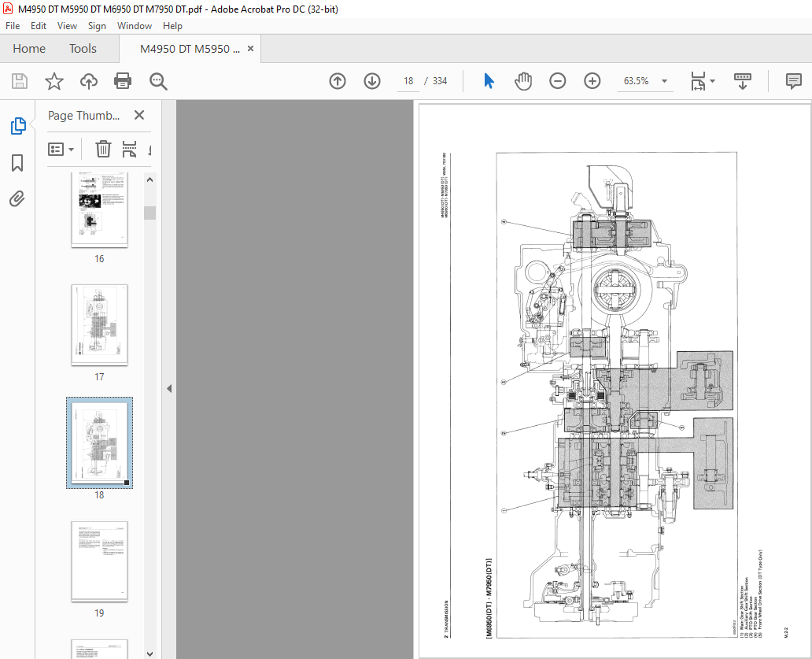Click the thumbnail label "17"

99,377
